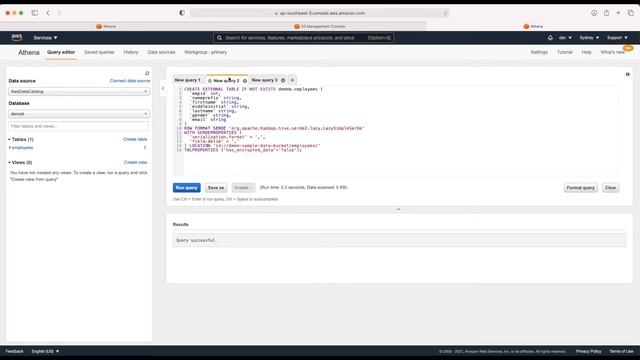
Task: Open the Sydney region dropdown
Action: point(589,38)
